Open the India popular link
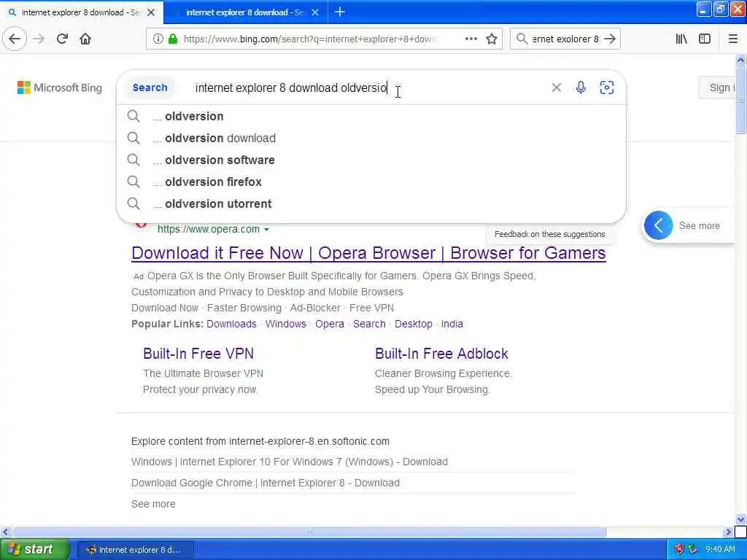The width and height of the screenshot is (747, 560). [452, 324]
